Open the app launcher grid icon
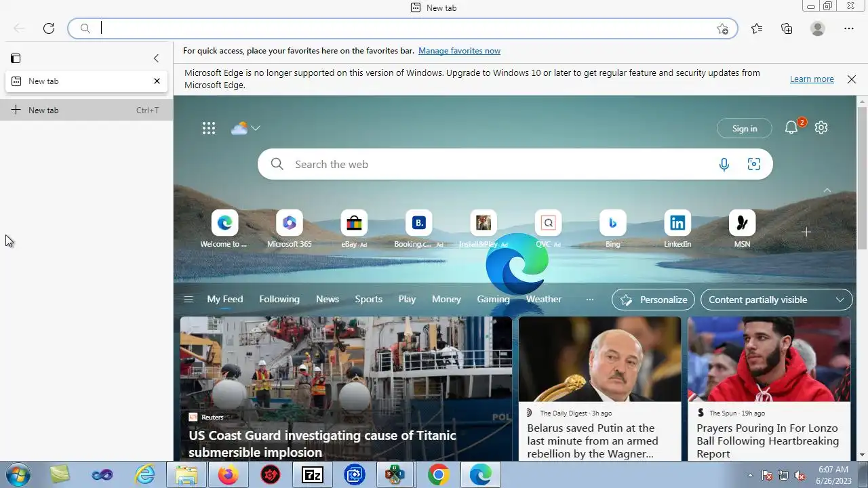Image resolution: width=868 pixels, height=488 pixels. [x=209, y=128]
